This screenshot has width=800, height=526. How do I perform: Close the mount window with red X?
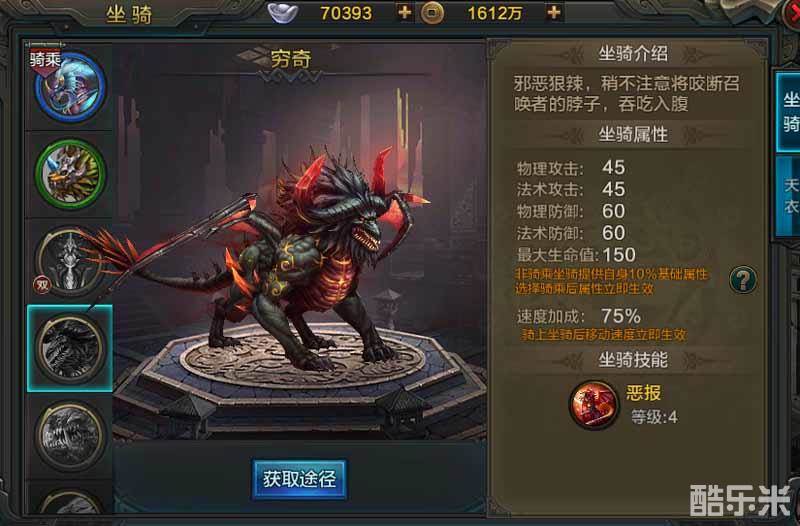point(792,14)
